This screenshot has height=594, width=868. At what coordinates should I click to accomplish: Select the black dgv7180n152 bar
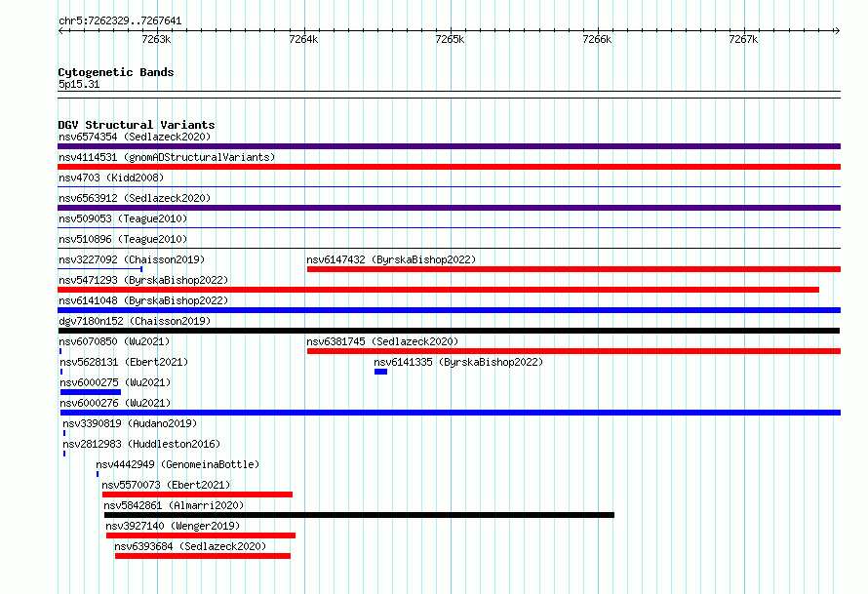pos(449,331)
